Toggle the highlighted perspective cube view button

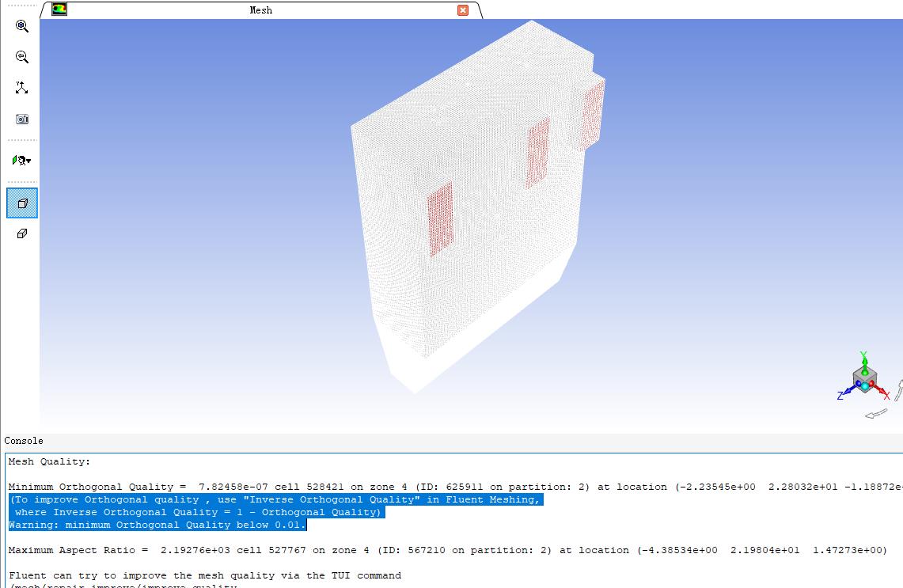tap(22, 203)
